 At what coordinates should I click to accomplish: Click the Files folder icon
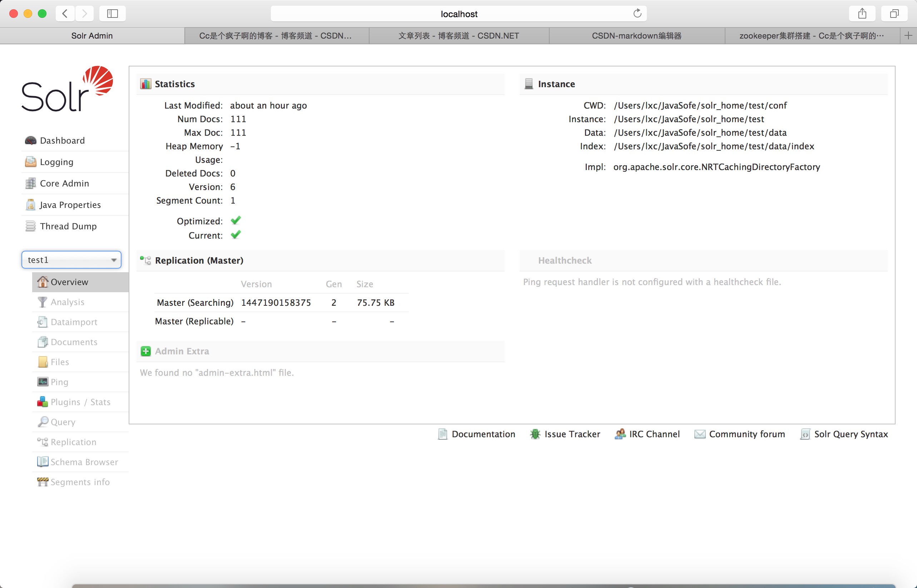click(43, 362)
